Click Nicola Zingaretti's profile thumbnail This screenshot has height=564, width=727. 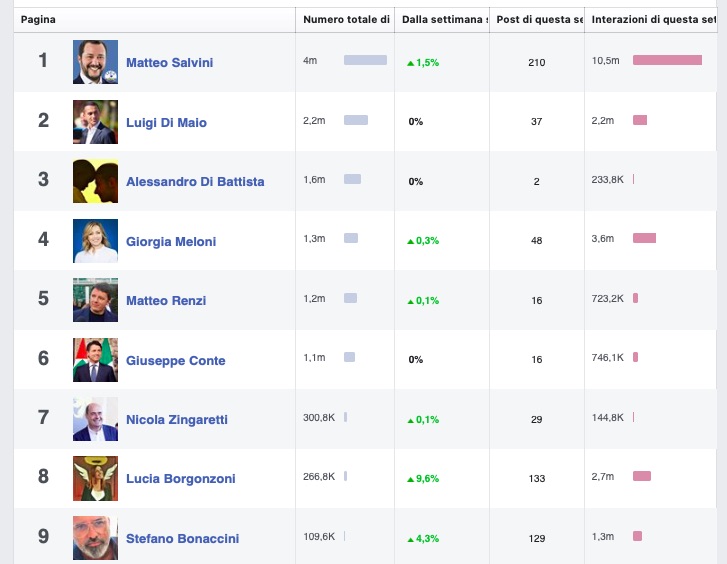click(95, 419)
